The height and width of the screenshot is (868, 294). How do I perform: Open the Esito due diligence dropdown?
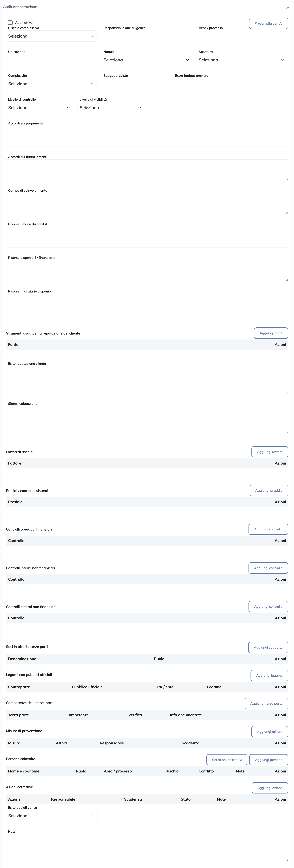pyautogui.click(x=52, y=816)
